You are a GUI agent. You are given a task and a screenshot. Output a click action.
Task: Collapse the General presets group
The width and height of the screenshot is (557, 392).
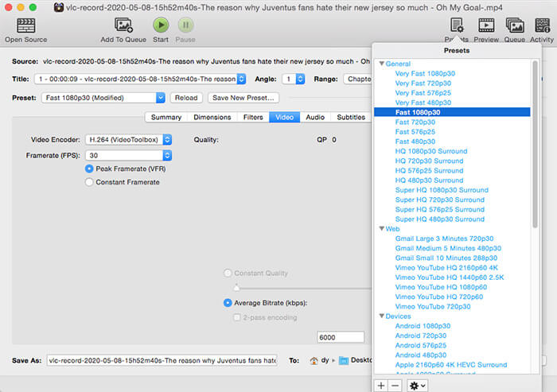coord(381,64)
